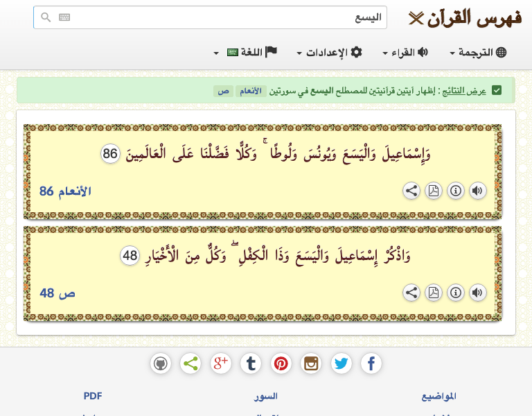Open the Twitter share icon
This screenshot has width=532, height=416.
(x=341, y=363)
